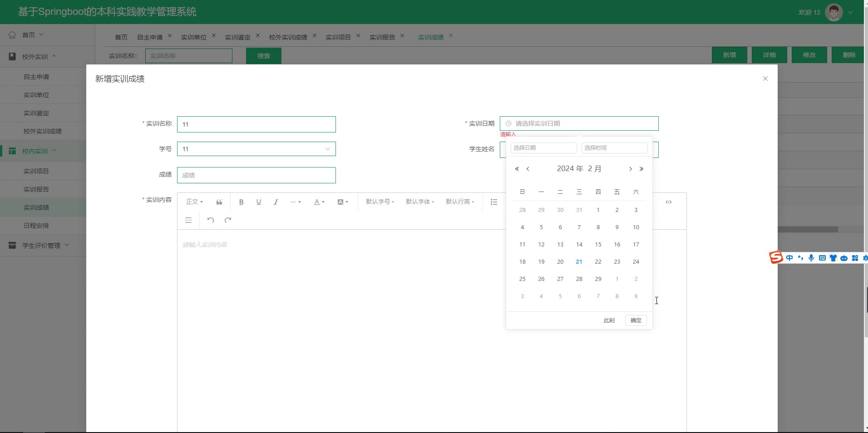Click the 成绩 score input field
This screenshot has height=433, width=868.
(x=256, y=175)
